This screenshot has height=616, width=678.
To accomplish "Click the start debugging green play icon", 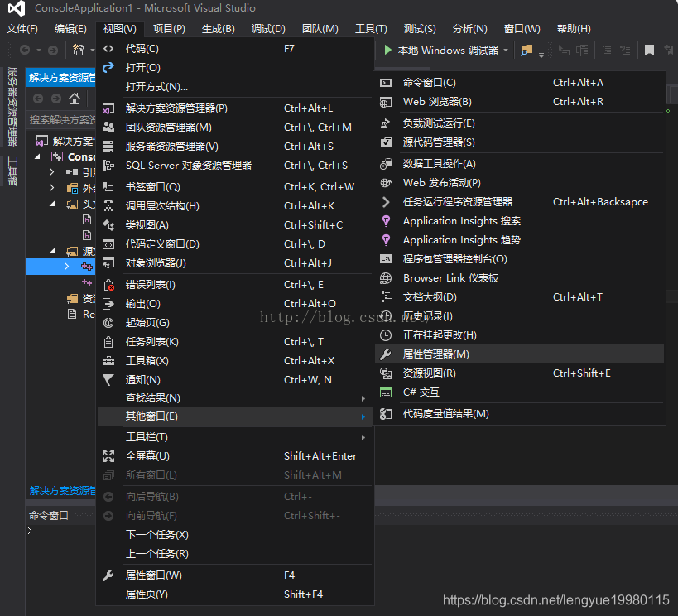I will coord(388,51).
